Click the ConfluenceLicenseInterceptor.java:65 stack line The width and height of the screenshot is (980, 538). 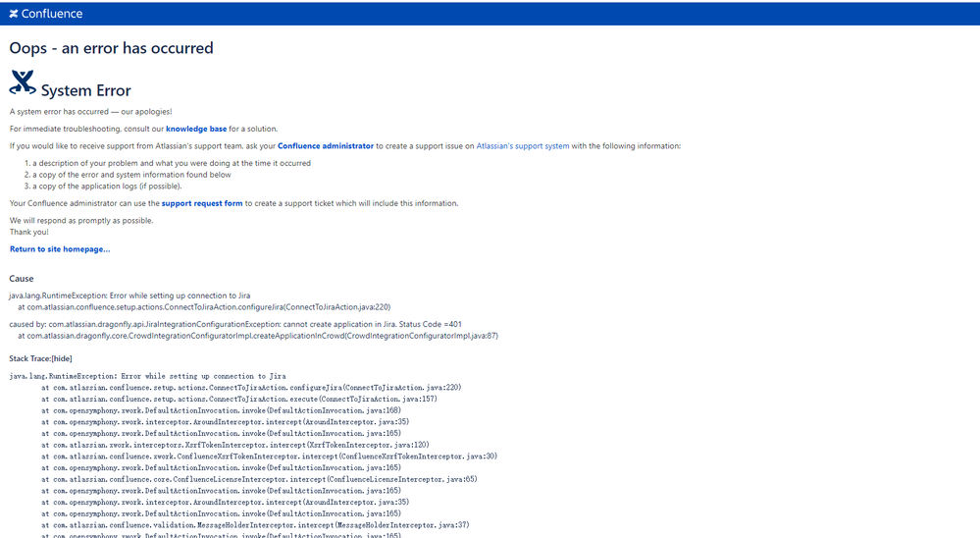(x=259, y=479)
